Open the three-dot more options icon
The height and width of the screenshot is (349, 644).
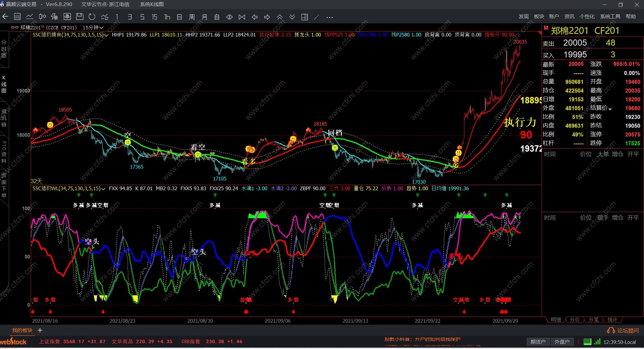coord(330,17)
